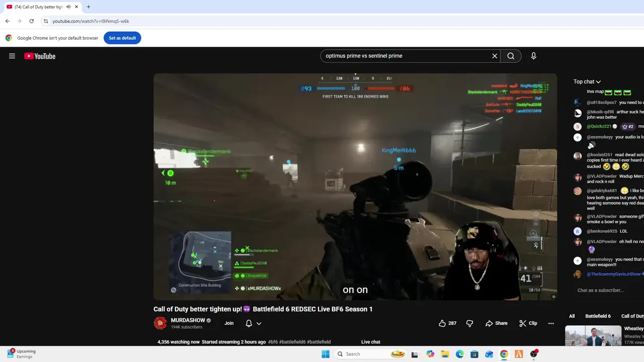Click @benkova6925 chat author name
644x362 pixels.
pyautogui.click(x=602, y=231)
